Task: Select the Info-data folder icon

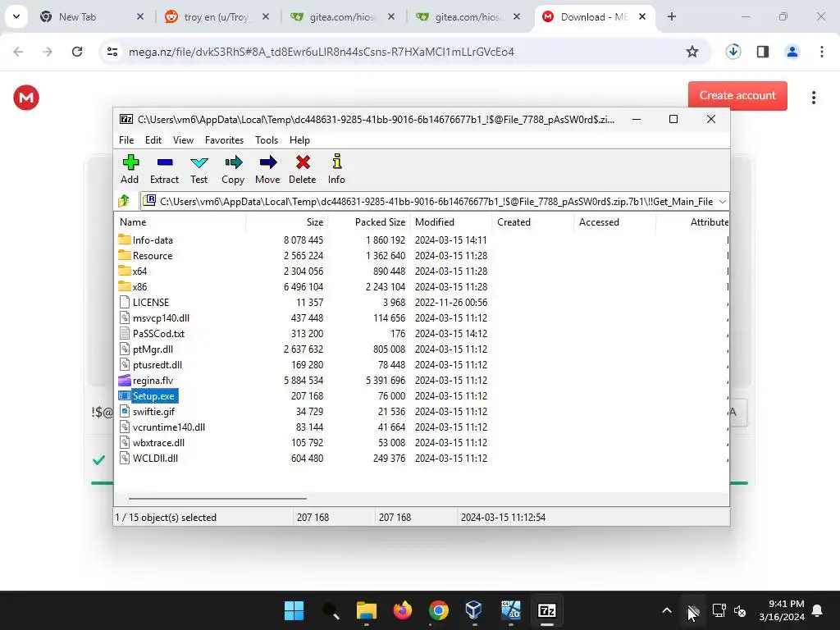Action: (x=125, y=240)
